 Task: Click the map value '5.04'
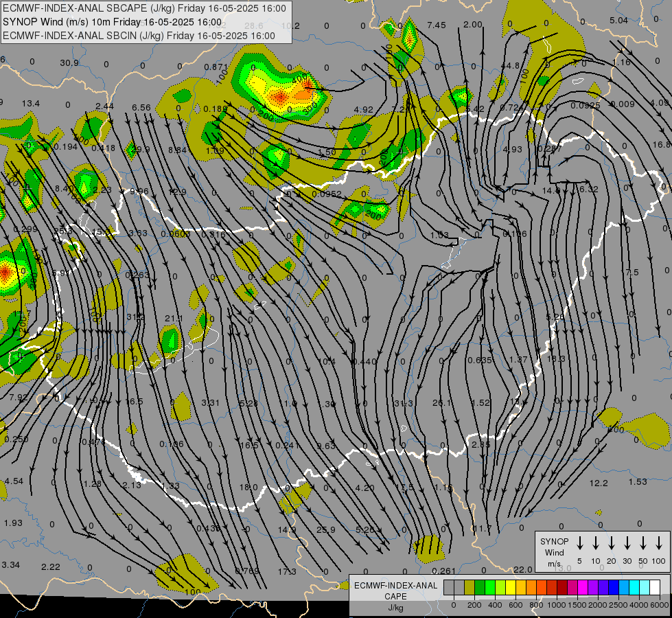618,20
